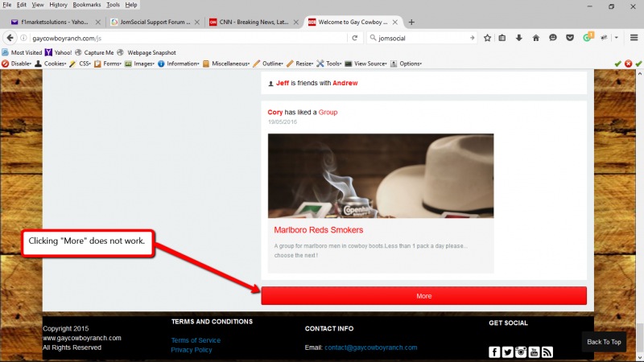
Task: Expand the Images developer menu
Action: [x=139, y=64]
